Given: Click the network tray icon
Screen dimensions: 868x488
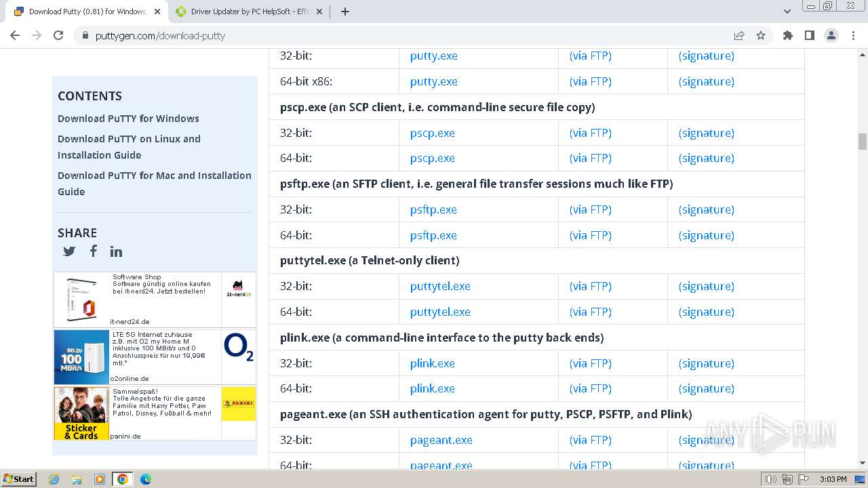Looking at the screenshot, I should pos(787,479).
